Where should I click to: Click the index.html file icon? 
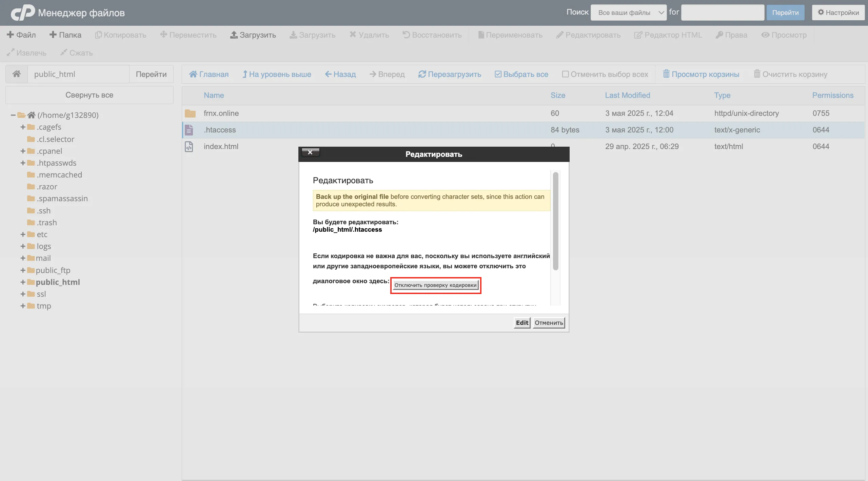(x=189, y=146)
